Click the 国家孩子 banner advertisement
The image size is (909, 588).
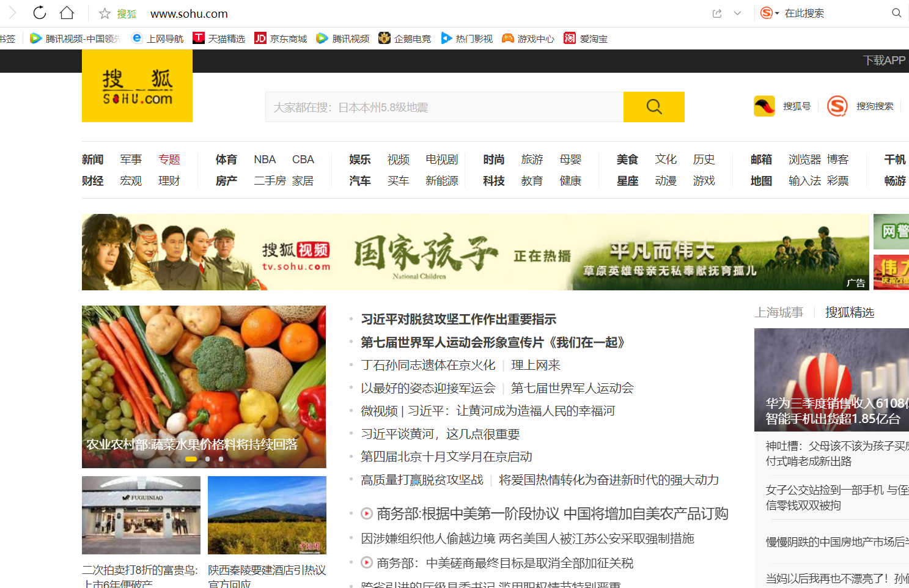(x=475, y=252)
